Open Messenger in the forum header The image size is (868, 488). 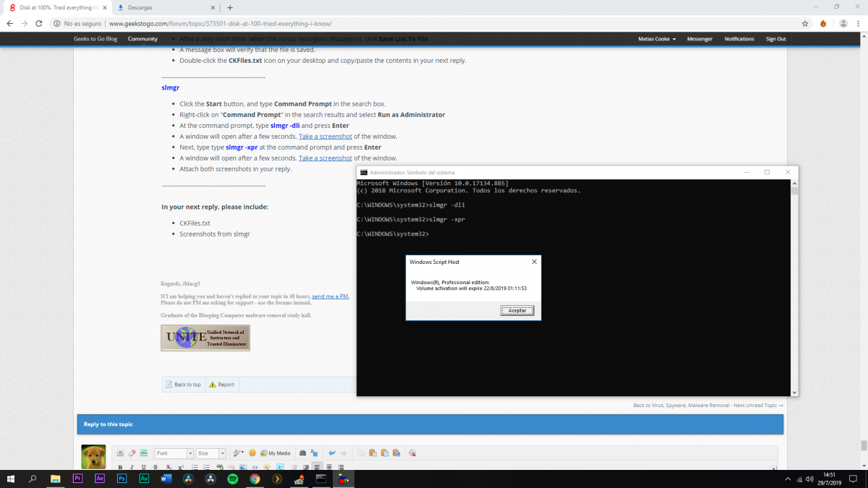[x=699, y=39]
